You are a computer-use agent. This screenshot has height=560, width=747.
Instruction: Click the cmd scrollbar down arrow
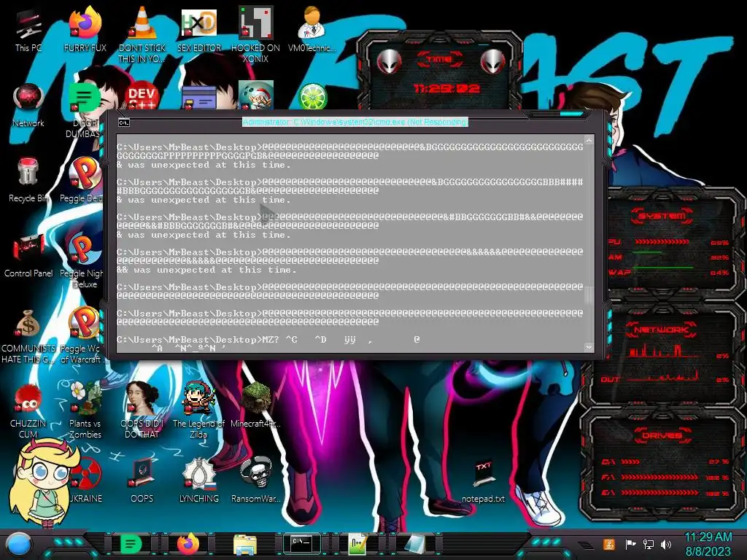coord(589,348)
